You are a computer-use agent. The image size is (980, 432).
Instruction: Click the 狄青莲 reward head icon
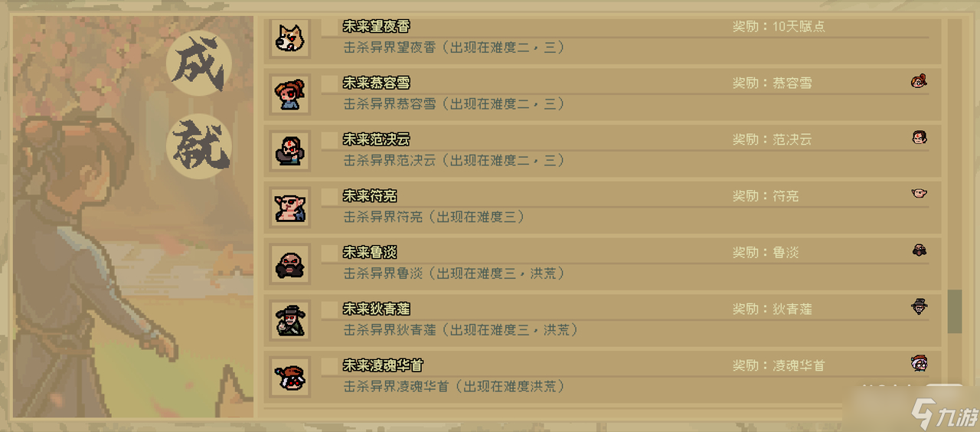coord(920,307)
